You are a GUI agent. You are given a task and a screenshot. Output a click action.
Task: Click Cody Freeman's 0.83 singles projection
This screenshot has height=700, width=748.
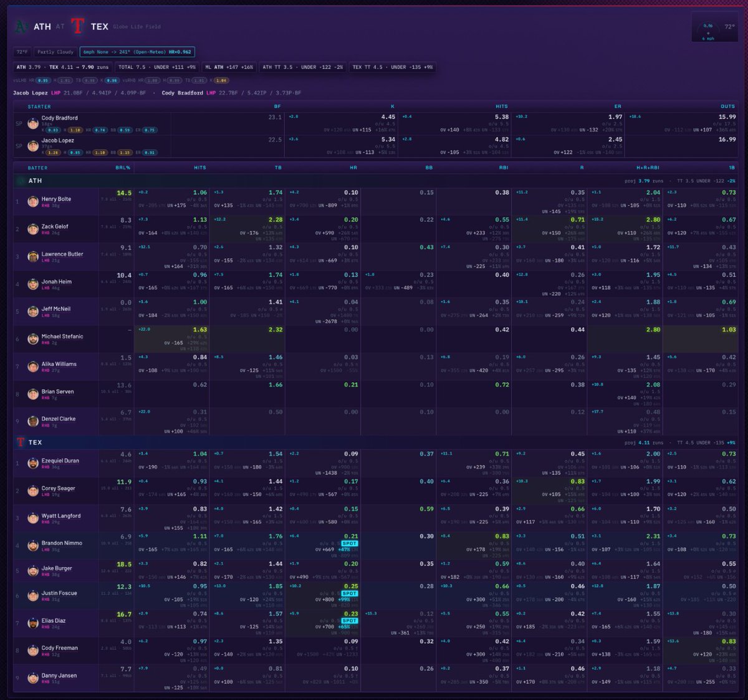[729, 641]
